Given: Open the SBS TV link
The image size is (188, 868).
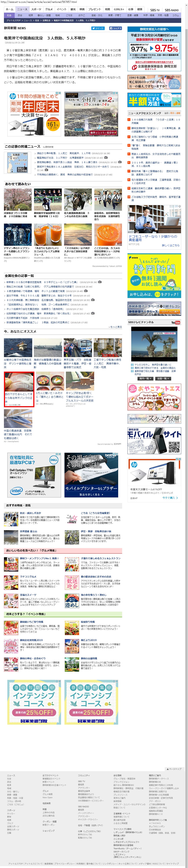Looking at the screenshot, I should pyautogui.click(x=155, y=10).
